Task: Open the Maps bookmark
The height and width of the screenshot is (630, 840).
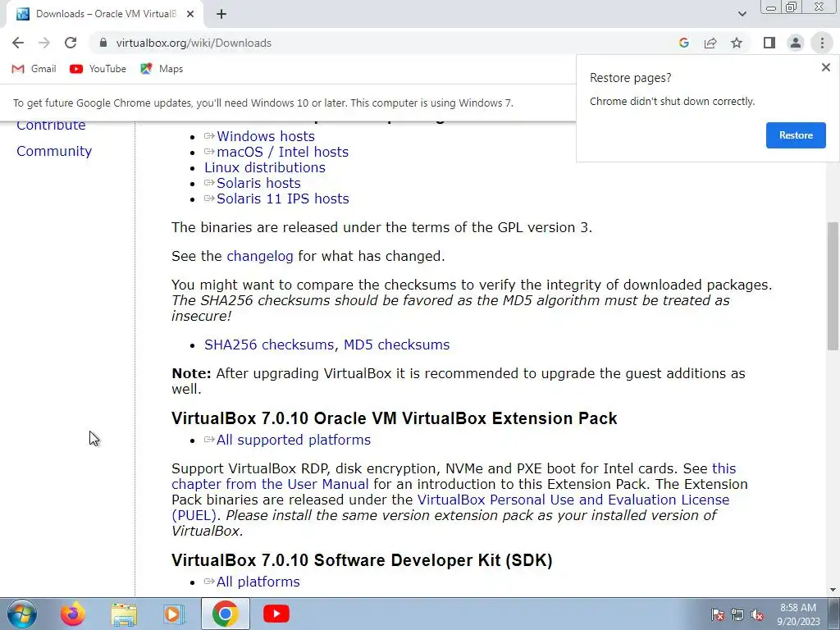Action: (162, 69)
